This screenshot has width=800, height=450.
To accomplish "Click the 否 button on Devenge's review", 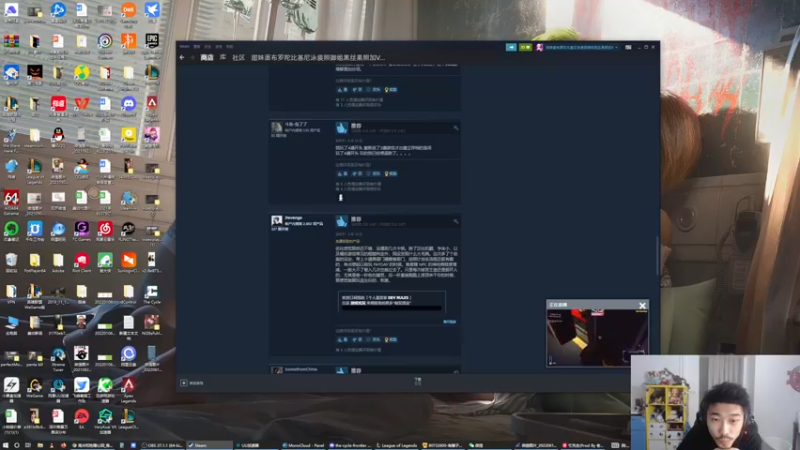I will (x=357, y=339).
